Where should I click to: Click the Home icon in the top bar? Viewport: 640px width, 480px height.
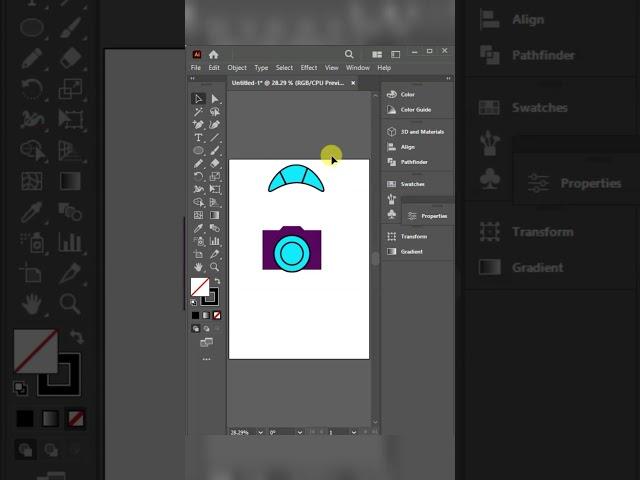pos(213,54)
